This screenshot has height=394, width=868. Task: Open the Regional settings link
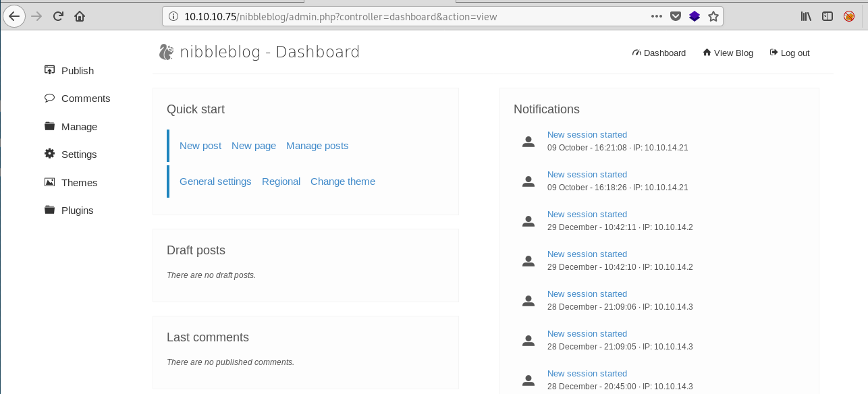(281, 181)
